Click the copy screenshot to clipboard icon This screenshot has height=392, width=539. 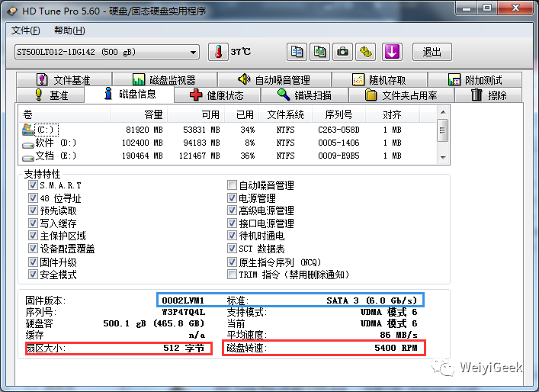[319, 52]
